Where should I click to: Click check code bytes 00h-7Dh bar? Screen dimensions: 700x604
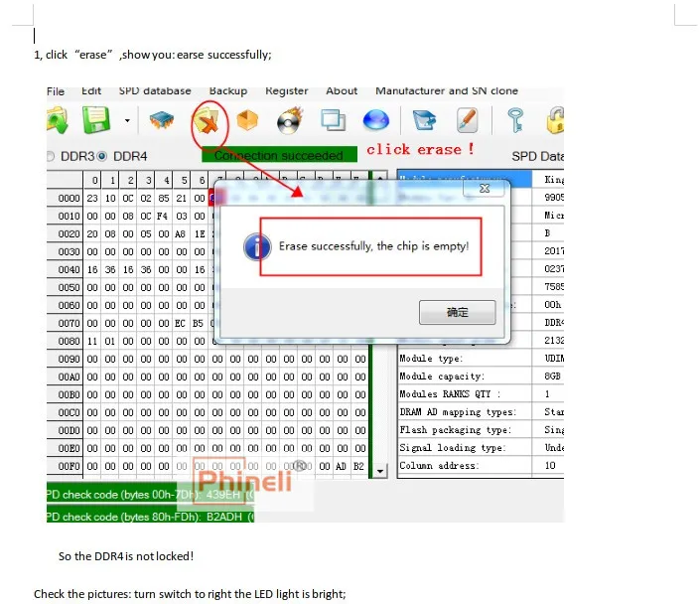click(x=151, y=495)
